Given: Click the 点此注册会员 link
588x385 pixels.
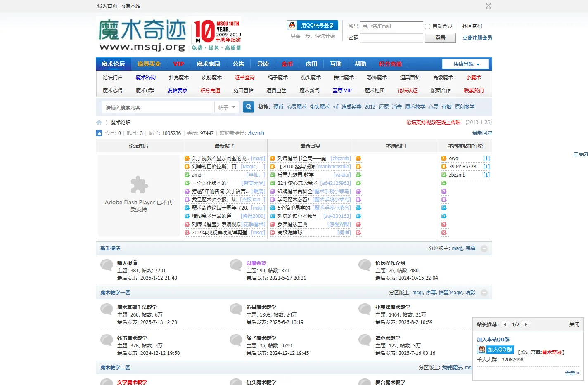Looking at the screenshot, I should (x=477, y=38).
